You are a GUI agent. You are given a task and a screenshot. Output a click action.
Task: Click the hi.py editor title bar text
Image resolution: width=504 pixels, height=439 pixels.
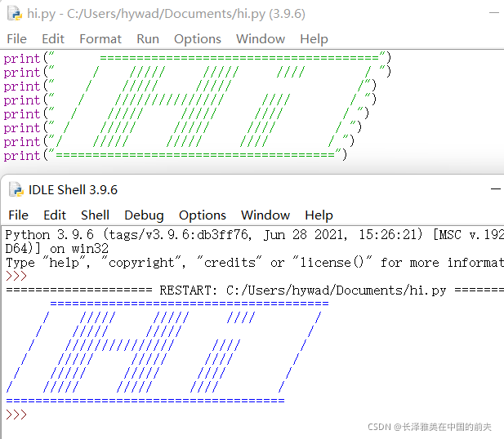click(x=166, y=14)
